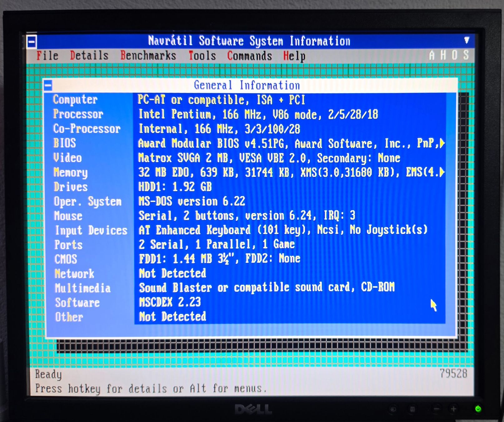Click the 'Internal, 166 MHz, 3/3/100/28' value
Viewport: 504px width, 422px height.
pyautogui.click(x=219, y=129)
